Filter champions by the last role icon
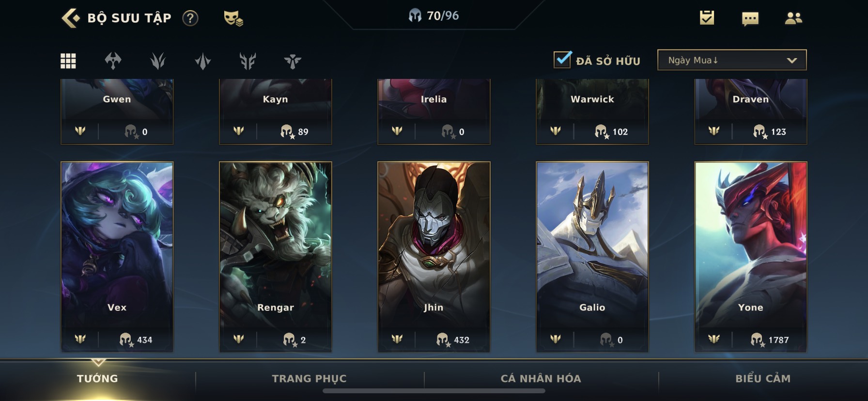 293,61
